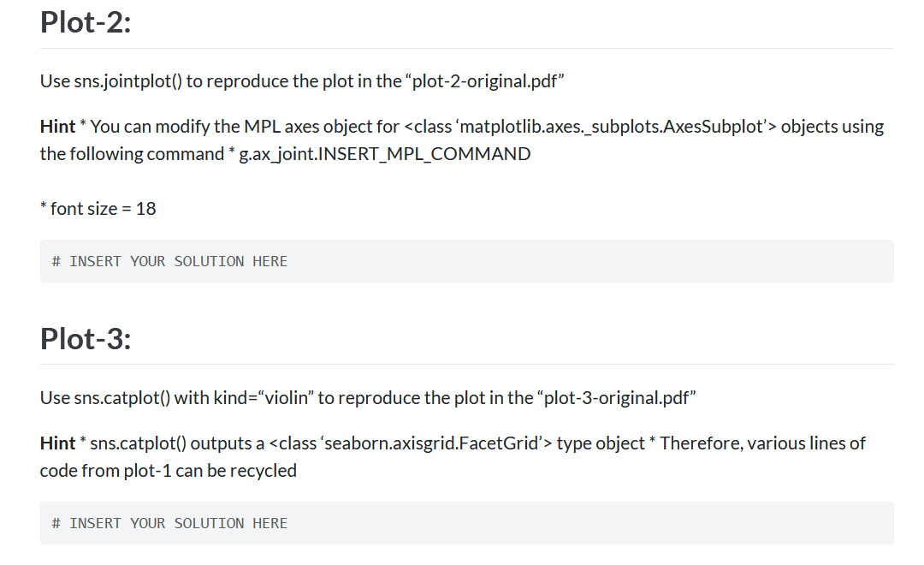Click "code from plot-1 can be recycled" text
The width and height of the screenshot is (924, 565).
[169, 471]
